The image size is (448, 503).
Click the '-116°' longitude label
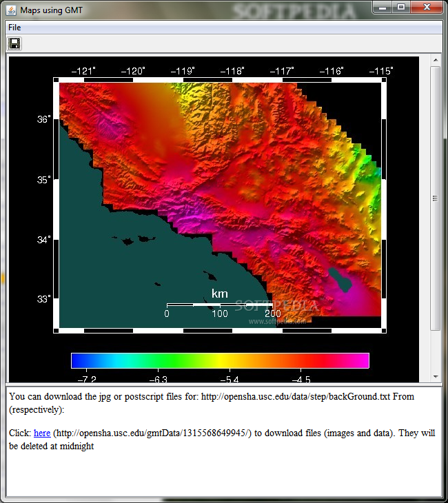332,71
